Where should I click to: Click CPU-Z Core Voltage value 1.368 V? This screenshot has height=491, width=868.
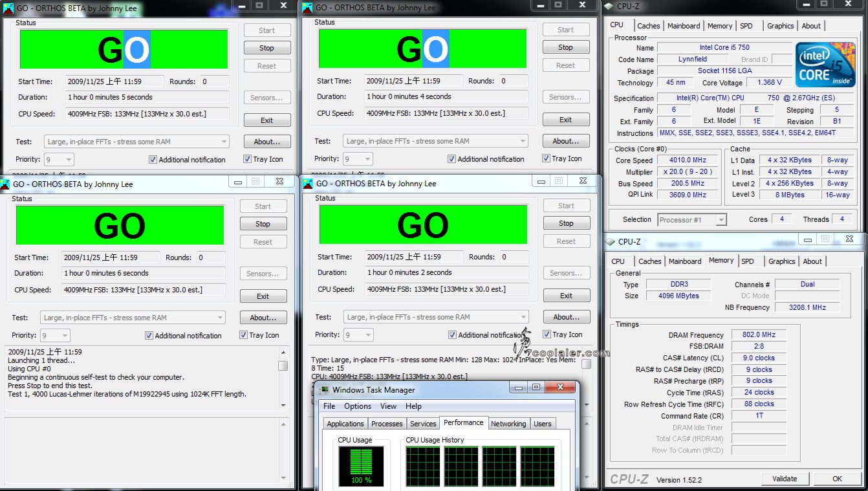click(x=769, y=83)
